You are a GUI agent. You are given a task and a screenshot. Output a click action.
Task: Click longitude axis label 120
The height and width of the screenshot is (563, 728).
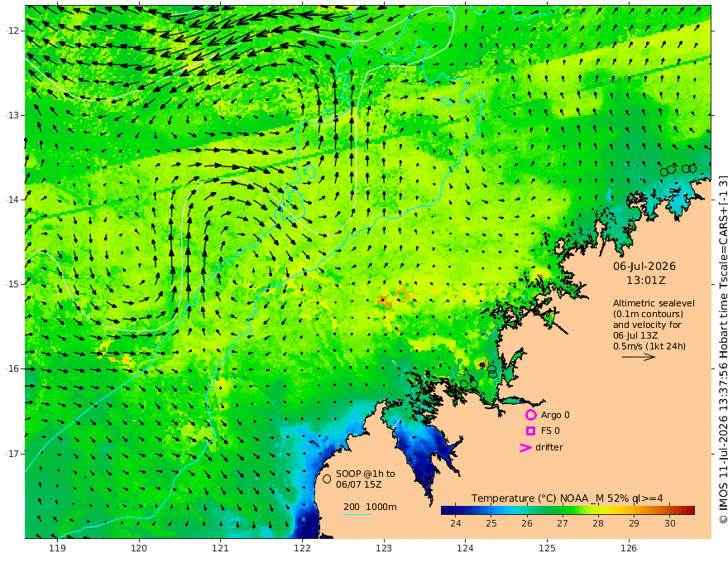pos(139,548)
